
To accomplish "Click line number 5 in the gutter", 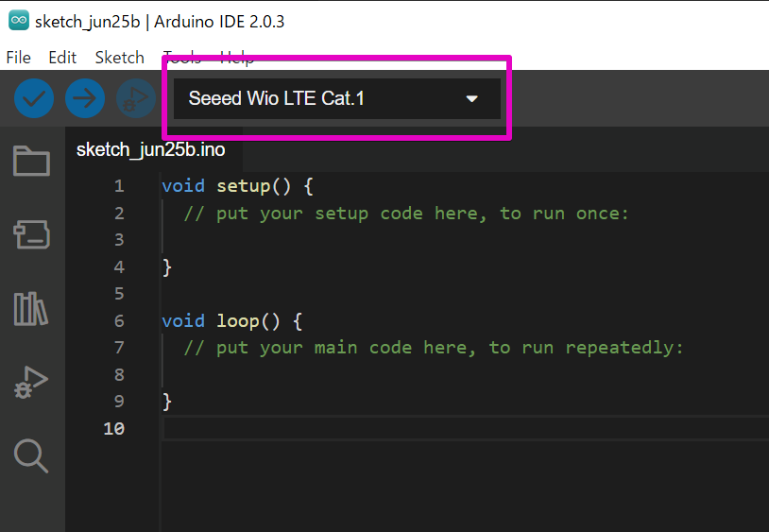I will pos(119,294).
